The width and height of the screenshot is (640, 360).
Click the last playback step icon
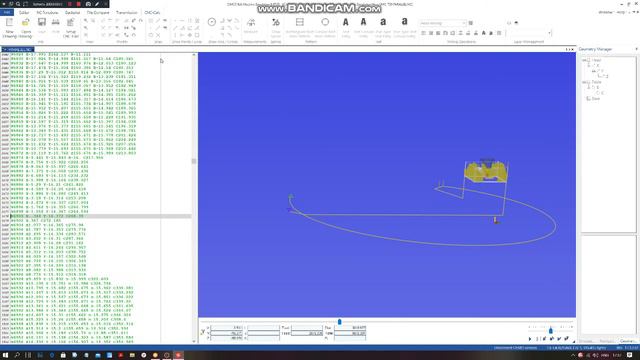(x=567, y=339)
